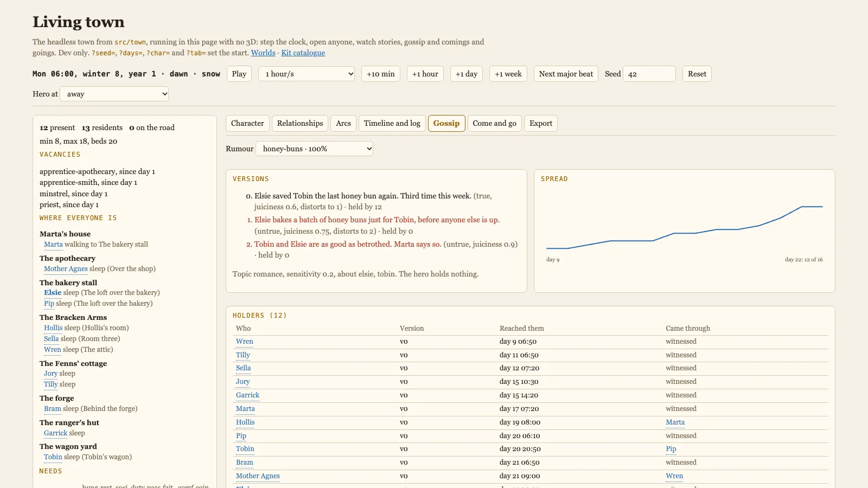The width and height of the screenshot is (868, 488).
Task: Click the "apprentice-smith, since day 1" vacancy
Action: coord(88,183)
